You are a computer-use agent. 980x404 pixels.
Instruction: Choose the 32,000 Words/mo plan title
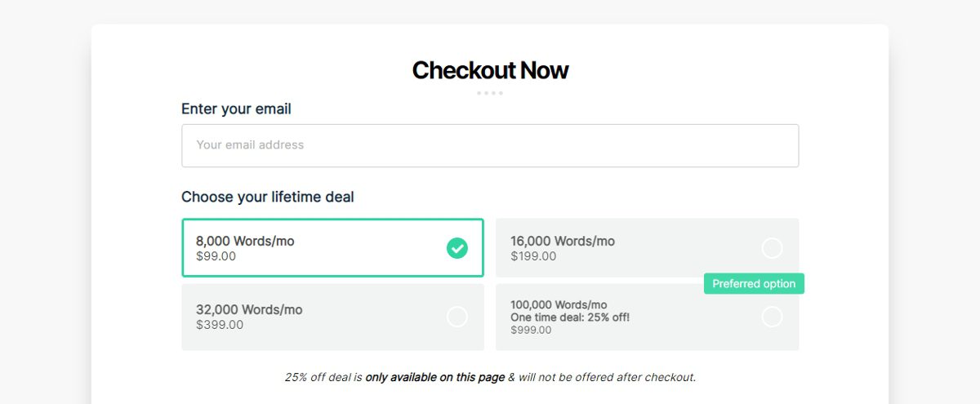click(249, 309)
